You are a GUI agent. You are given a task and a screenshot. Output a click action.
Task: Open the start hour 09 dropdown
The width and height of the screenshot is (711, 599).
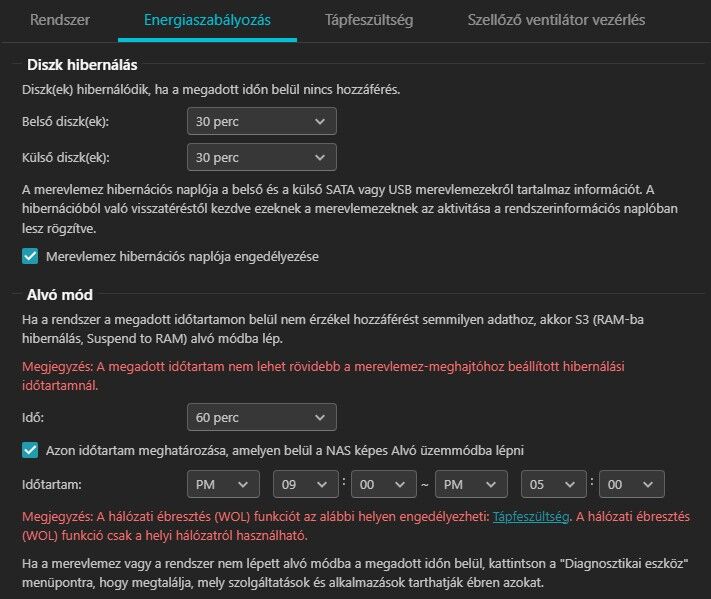tap(306, 484)
